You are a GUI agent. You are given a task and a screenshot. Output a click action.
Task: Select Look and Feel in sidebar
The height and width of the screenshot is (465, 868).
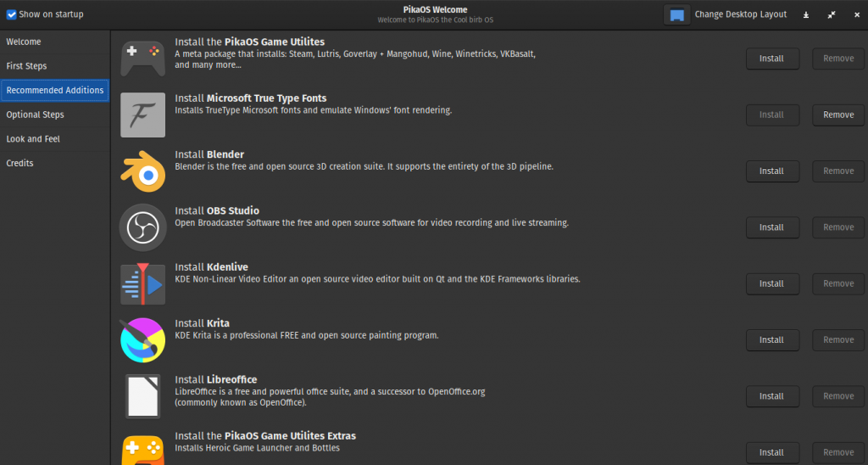point(34,139)
